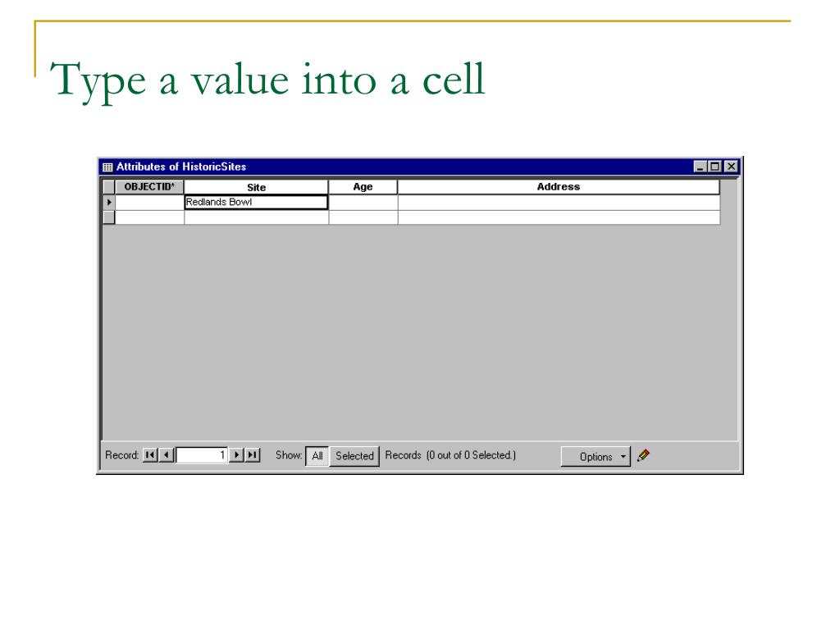
Task: Click the pencil editing icon
Action: click(x=643, y=456)
